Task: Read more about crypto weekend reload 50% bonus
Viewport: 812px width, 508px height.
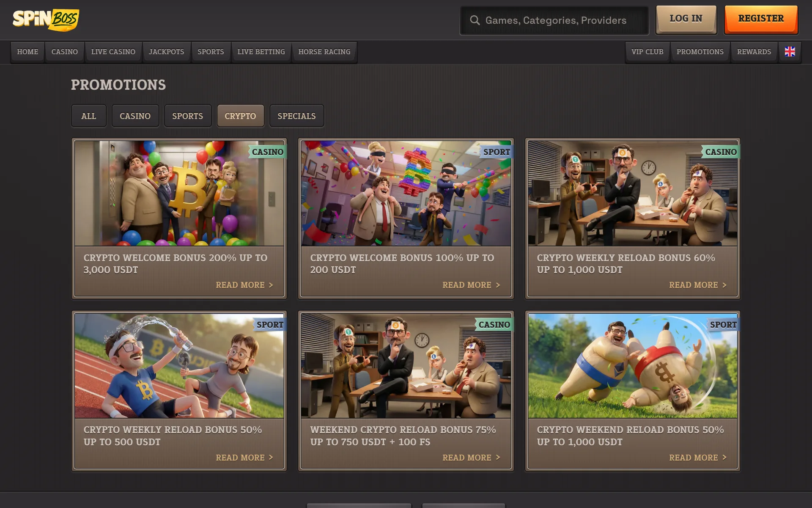Action: click(x=698, y=458)
